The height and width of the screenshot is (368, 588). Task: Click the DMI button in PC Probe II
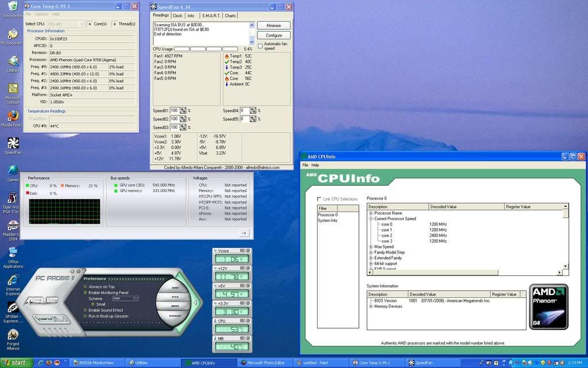point(175,287)
